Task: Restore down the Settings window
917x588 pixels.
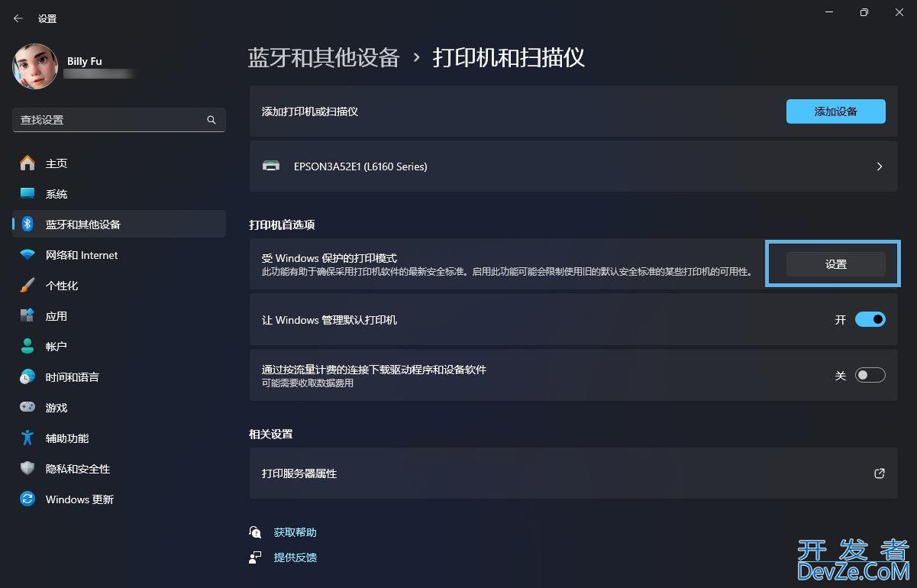Action: coord(864,12)
